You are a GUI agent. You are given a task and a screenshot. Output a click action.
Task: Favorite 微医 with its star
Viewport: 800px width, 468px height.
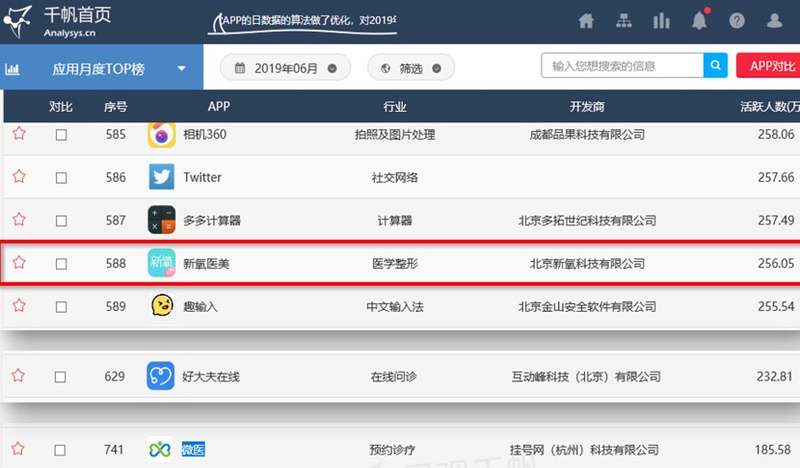point(18,449)
